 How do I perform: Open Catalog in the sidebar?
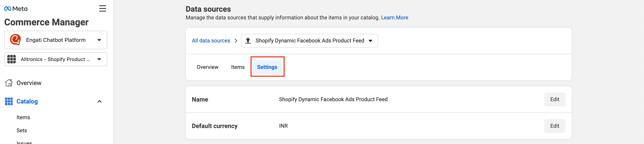(x=27, y=101)
